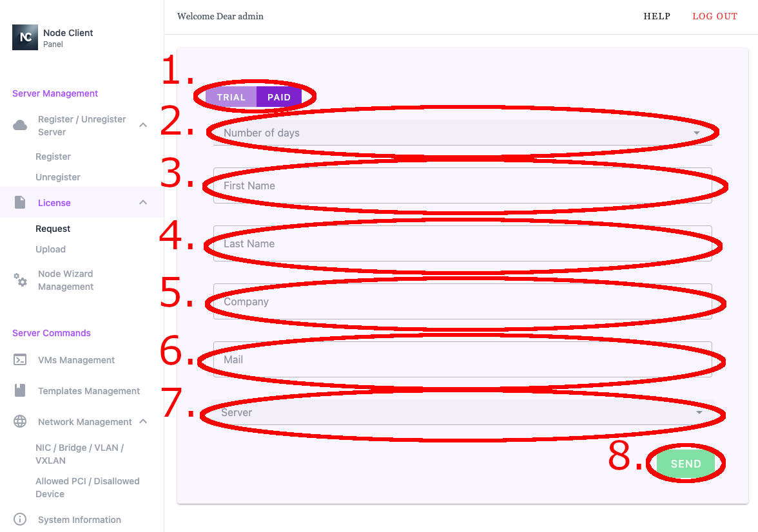Click the Node Wizard Management gears icon
The height and width of the screenshot is (532, 758).
[20, 280]
